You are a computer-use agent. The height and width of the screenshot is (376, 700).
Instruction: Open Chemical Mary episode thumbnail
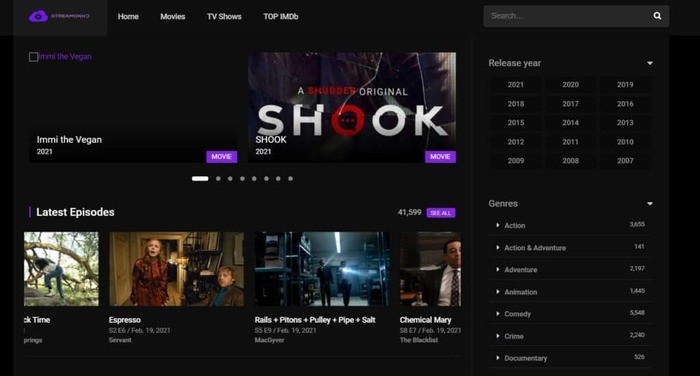point(430,269)
